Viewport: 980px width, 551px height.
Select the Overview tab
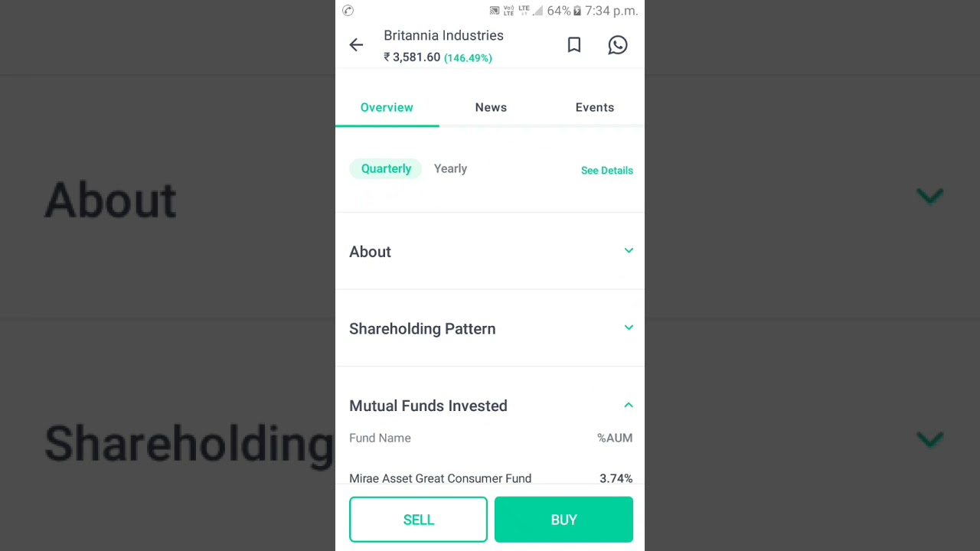pyautogui.click(x=387, y=107)
